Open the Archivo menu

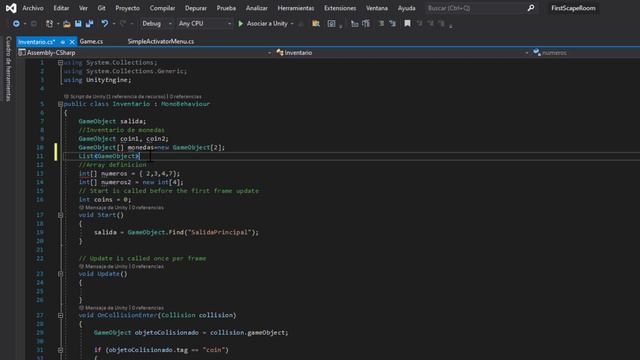[x=33, y=8]
